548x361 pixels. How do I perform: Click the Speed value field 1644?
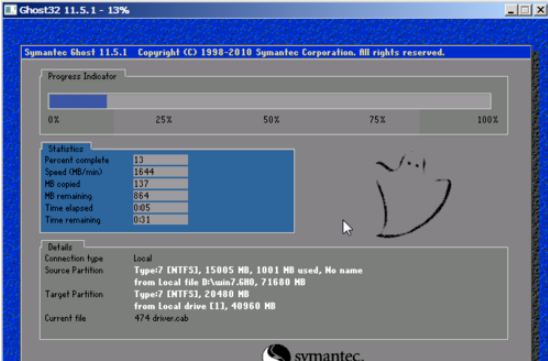click(160, 172)
